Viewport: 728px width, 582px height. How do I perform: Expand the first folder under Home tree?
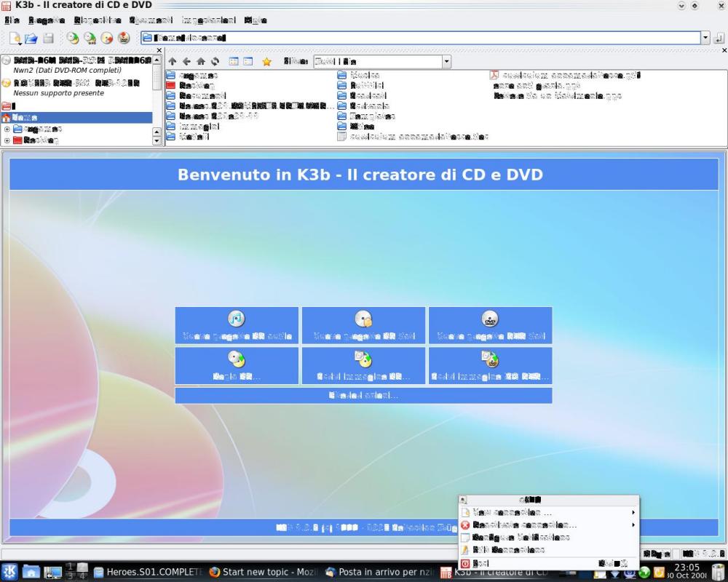click(7, 129)
